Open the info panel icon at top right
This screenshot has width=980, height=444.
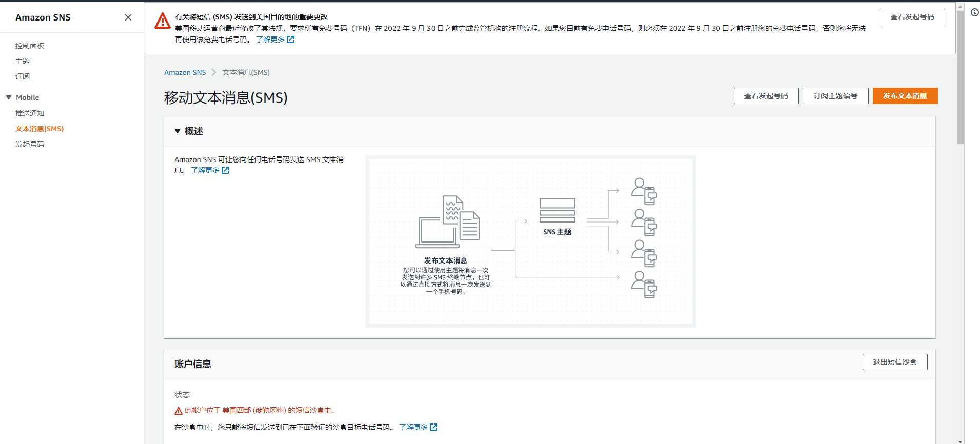tap(974, 12)
